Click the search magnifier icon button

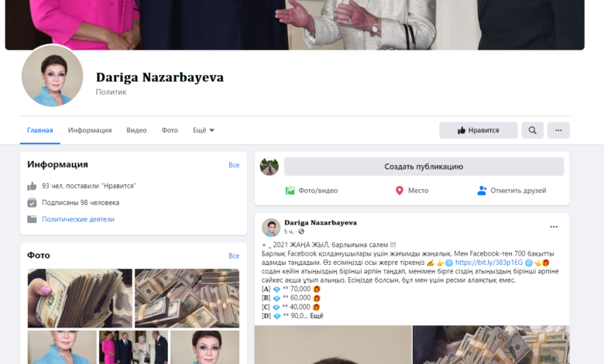coord(532,130)
